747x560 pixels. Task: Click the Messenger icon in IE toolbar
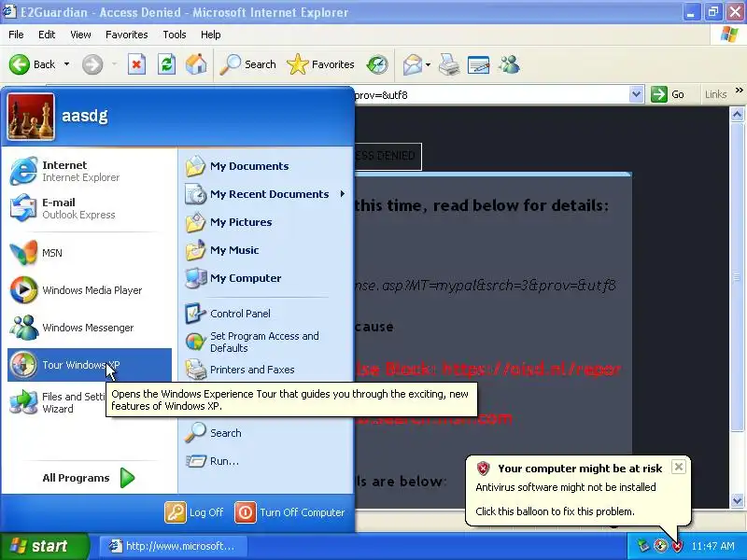click(x=509, y=64)
